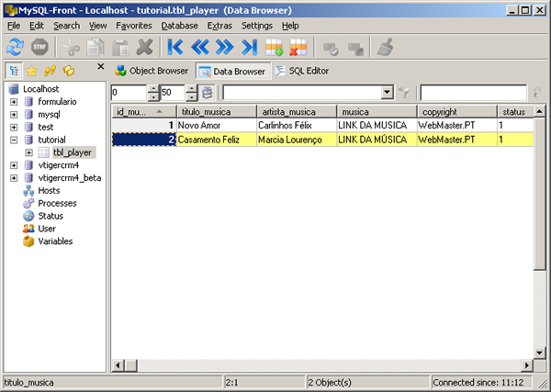551x392 pixels.
Task: Open Status in the tree
Action: pos(51,216)
